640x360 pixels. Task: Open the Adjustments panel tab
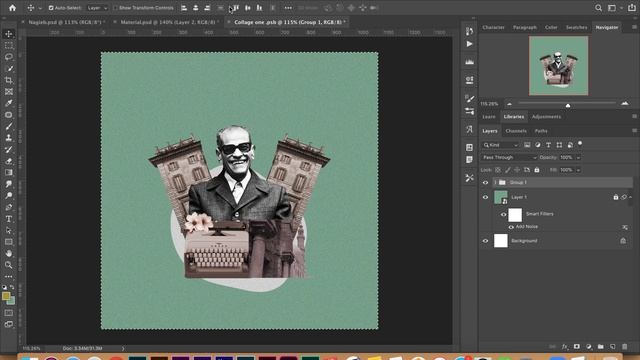coord(546,117)
